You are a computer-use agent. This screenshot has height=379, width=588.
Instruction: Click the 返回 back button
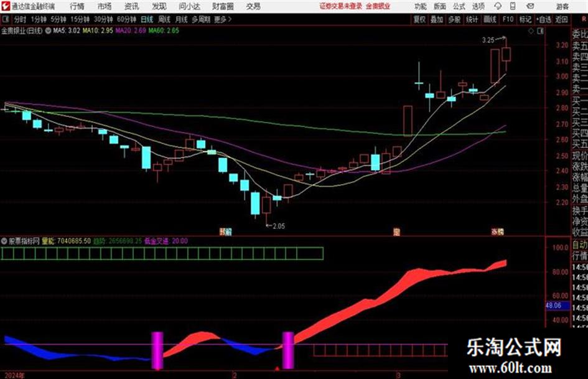point(561,19)
